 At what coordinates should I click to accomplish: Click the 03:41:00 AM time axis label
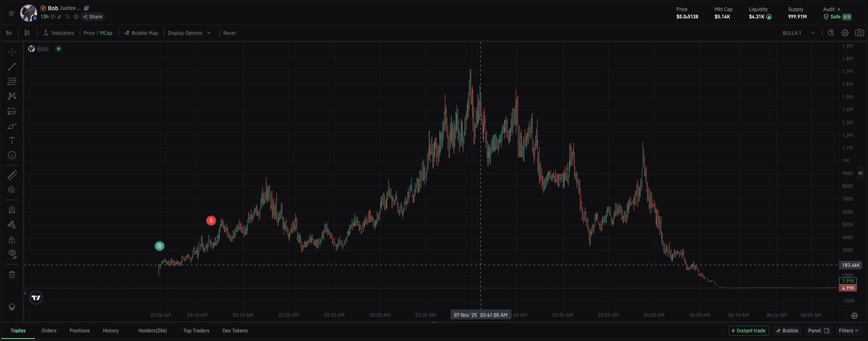tap(480, 315)
